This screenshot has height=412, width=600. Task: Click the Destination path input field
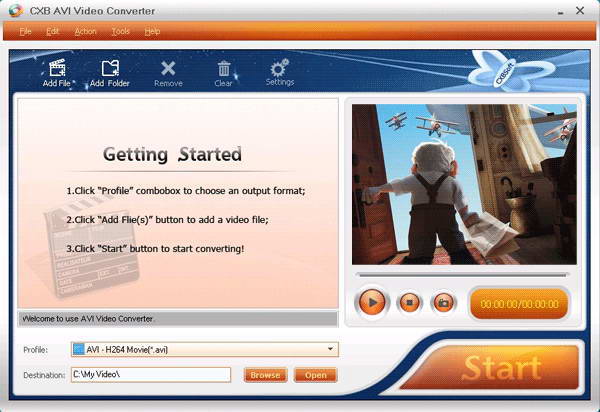point(151,375)
